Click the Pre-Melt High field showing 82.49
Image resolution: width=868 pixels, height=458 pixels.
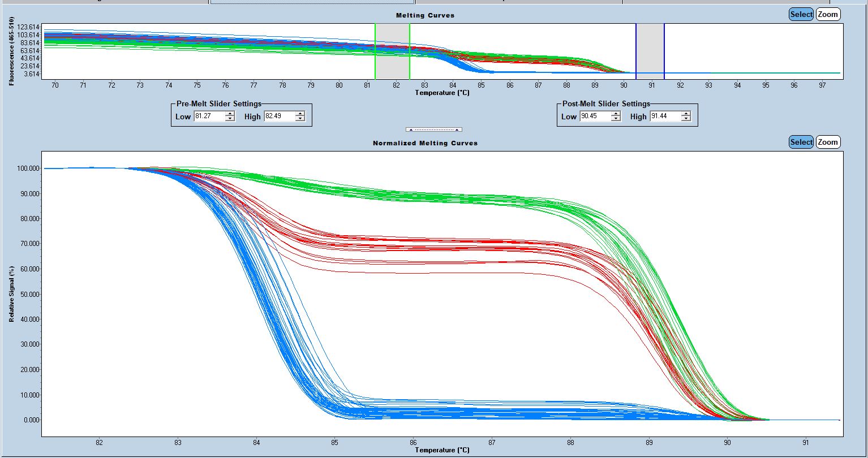click(279, 116)
